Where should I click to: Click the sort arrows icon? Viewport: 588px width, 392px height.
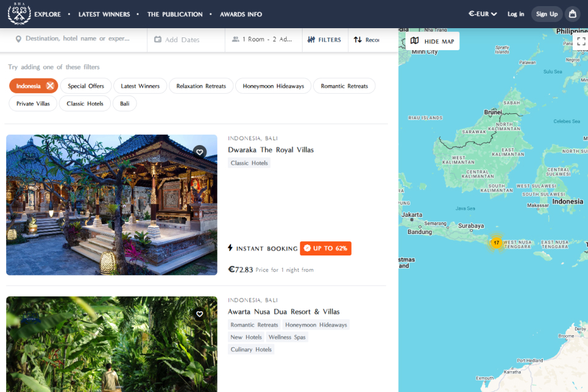(358, 39)
